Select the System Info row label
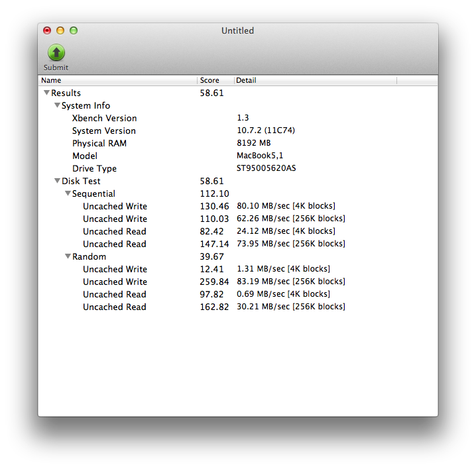The width and height of the screenshot is (476, 469). point(86,105)
